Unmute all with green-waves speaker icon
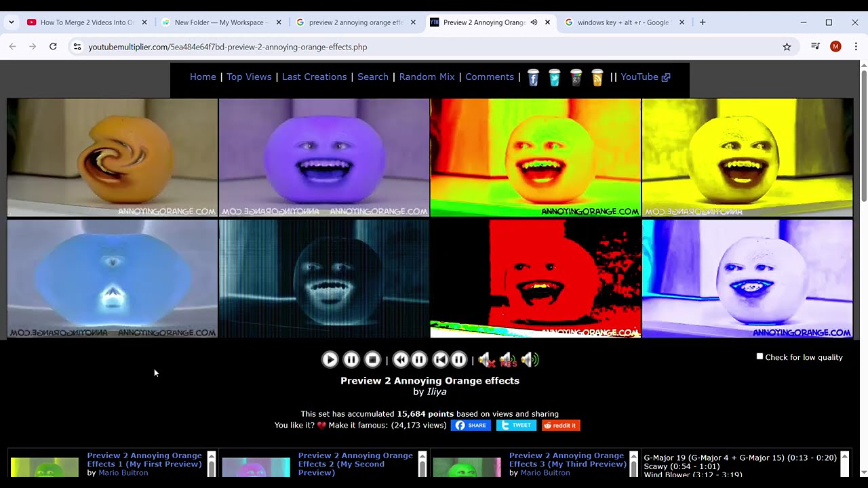Image resolution: width=868 pixels, height=488 pixels. point(530,360)
